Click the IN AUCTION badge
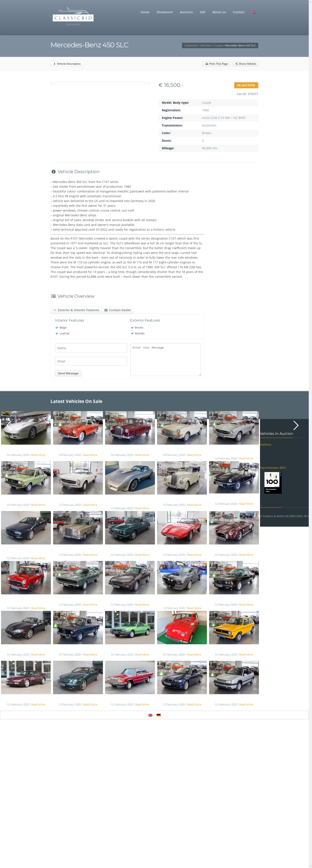 [x=246, y=85]
